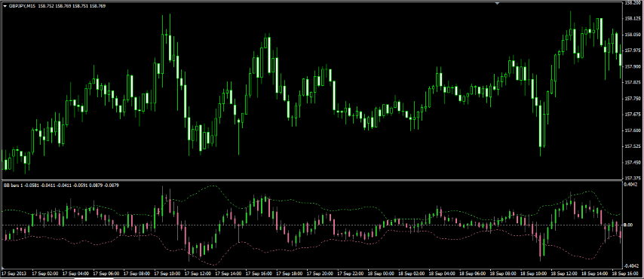Image resolution: width=644 pixels, height=279 pixels.
Task: Click the 18 Sep 00:00 time label
Action: (x=380, y=273)
